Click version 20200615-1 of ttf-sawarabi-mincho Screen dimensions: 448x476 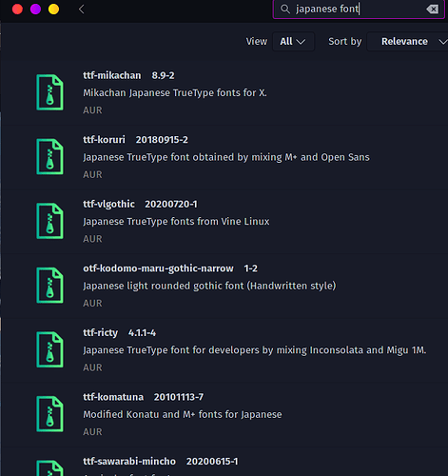pyautogui.click(x=212, y=462)
